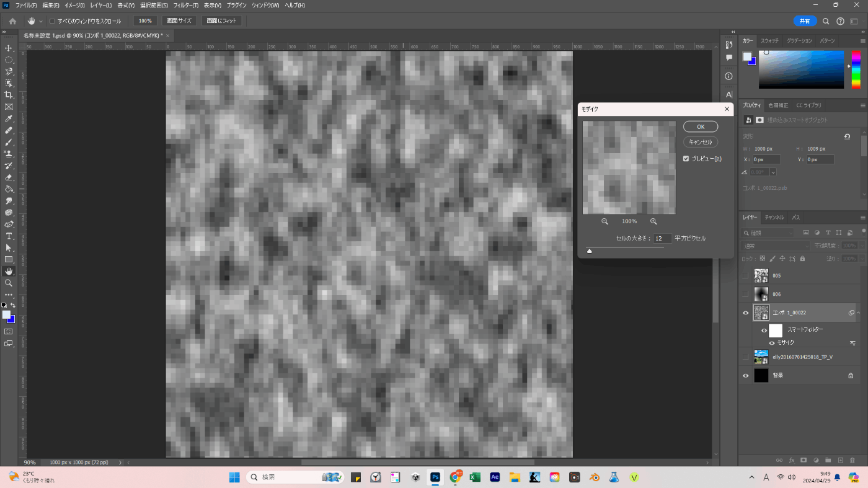The height and width of the screenshot is (488, 868).
Task: Add a layer mask icon
Action: 804,460
